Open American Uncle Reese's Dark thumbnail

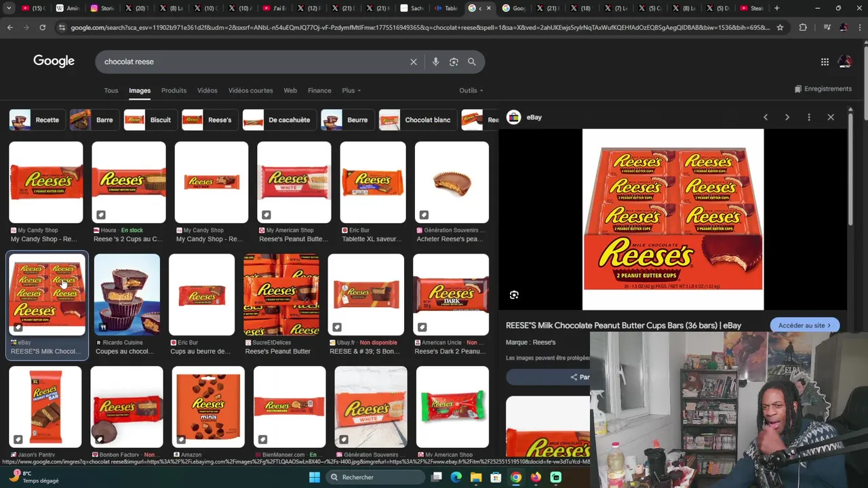tap(451, 295)
